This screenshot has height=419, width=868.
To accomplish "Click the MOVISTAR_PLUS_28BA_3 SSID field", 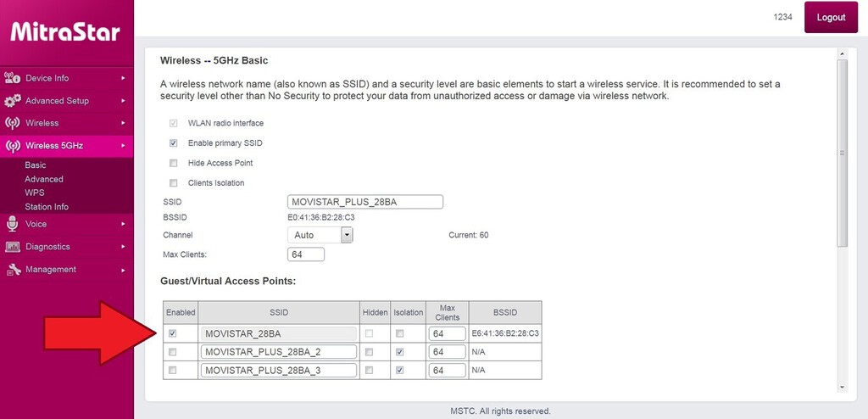I will tap(278, 370).
